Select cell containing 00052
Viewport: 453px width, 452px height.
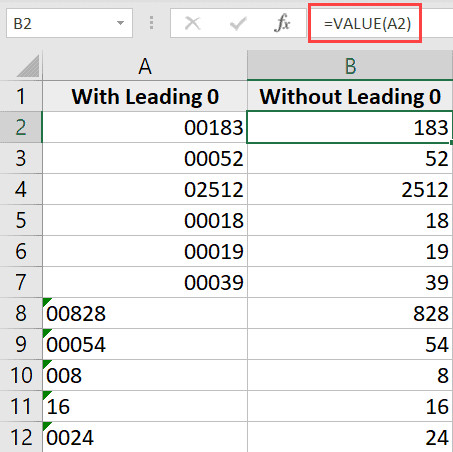tap(145, 158)
